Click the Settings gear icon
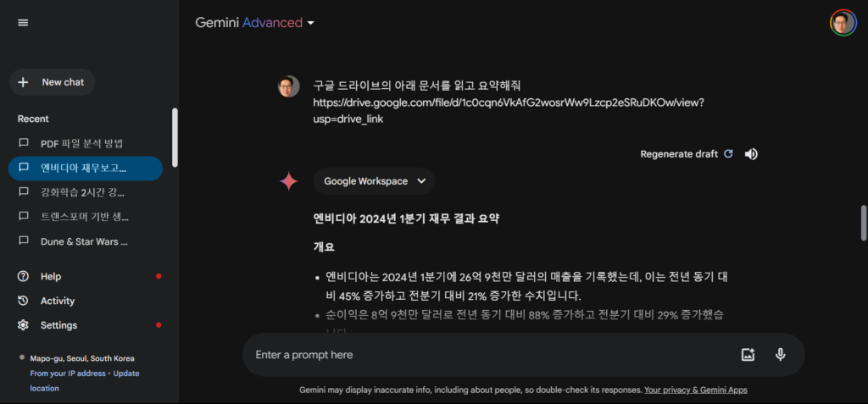Viewport: 868px width, 404px height. pos(23,325)
